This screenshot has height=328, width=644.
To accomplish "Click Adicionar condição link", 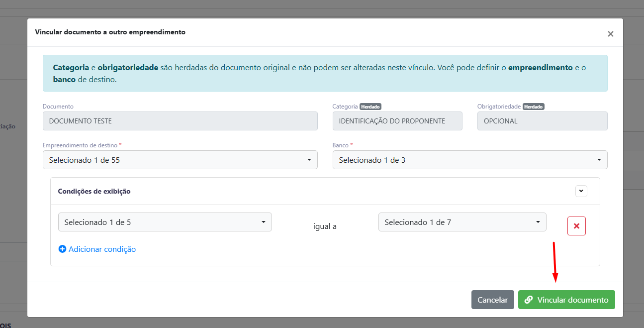I will pyautogui.click(x=102, y=249).
